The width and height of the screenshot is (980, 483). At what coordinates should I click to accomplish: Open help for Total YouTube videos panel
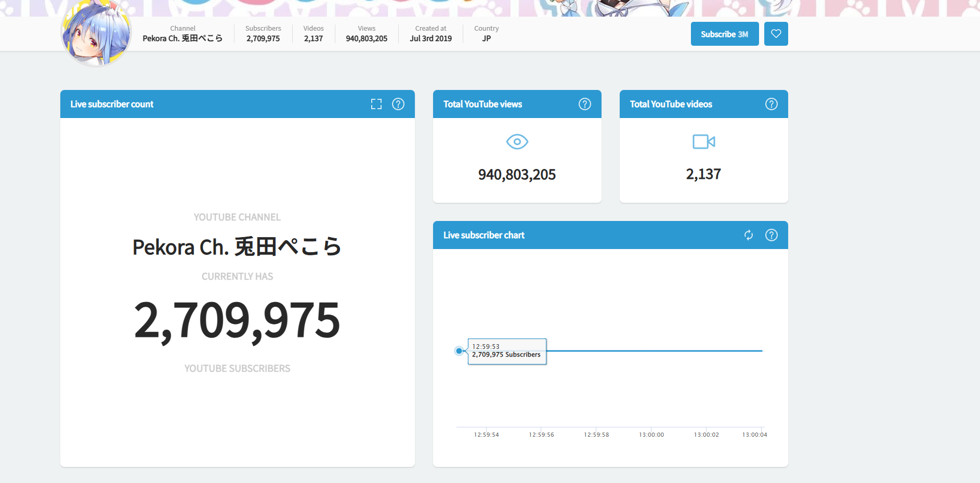(772, 104)
